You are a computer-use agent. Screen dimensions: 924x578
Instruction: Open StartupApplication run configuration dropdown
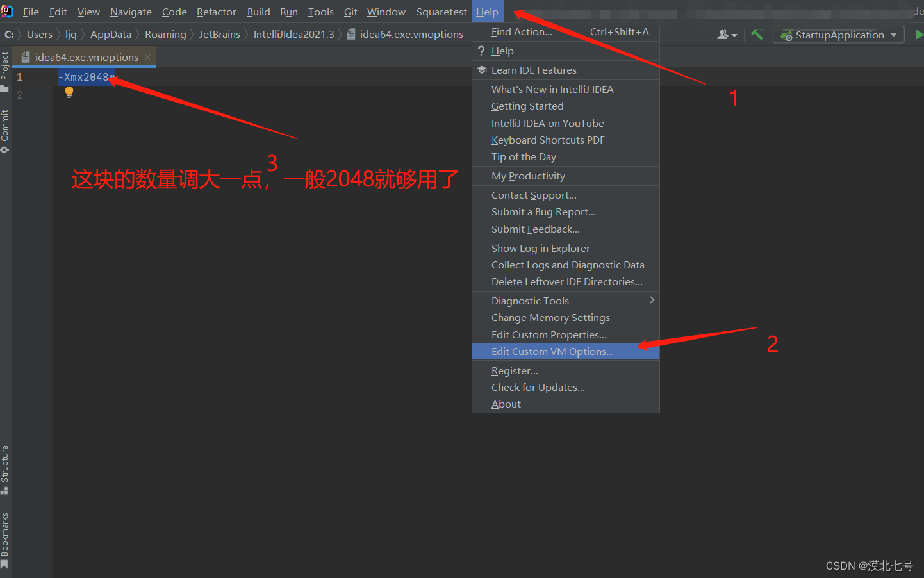tap(839, 35)
